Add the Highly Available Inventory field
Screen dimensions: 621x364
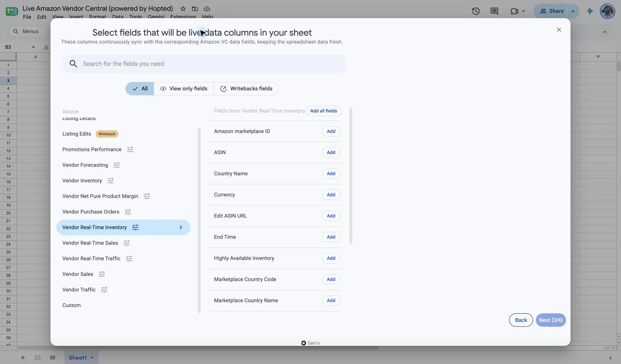pos(331,258)
